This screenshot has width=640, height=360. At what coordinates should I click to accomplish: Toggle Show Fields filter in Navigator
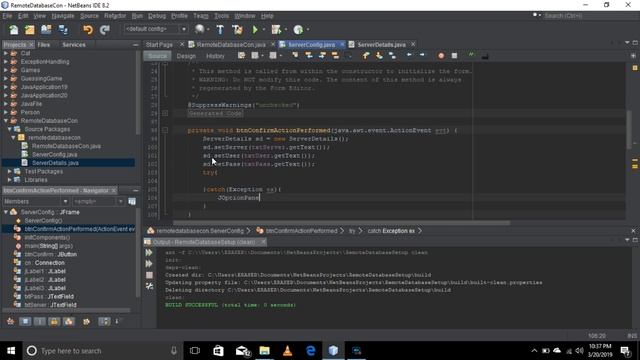pos(25,322)
